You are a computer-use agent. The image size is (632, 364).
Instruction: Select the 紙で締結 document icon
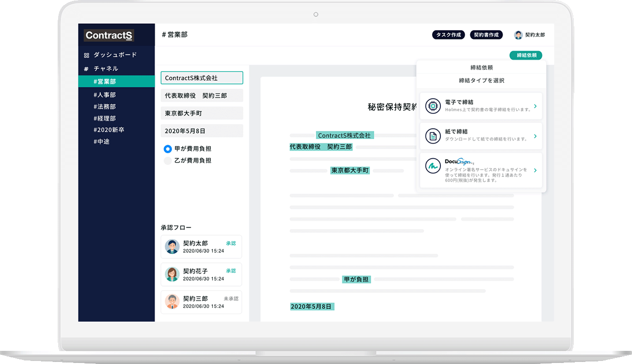point(432,135)
